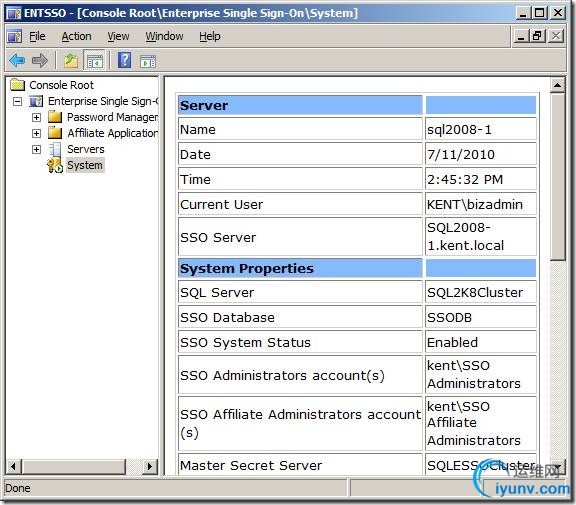
Task: Select Servers tree item
Action: [86, 149]
